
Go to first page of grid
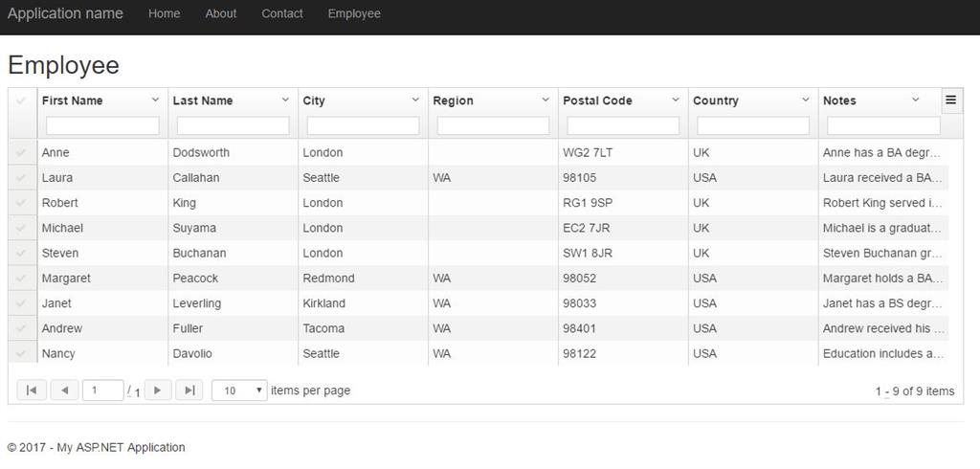tap(32, 391)
